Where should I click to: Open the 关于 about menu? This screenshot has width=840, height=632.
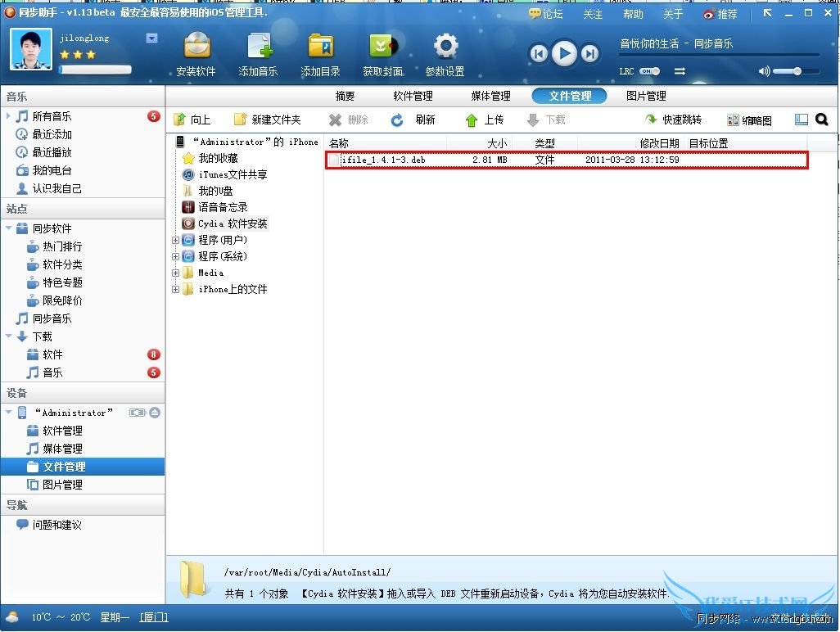(x=673, y=14)
